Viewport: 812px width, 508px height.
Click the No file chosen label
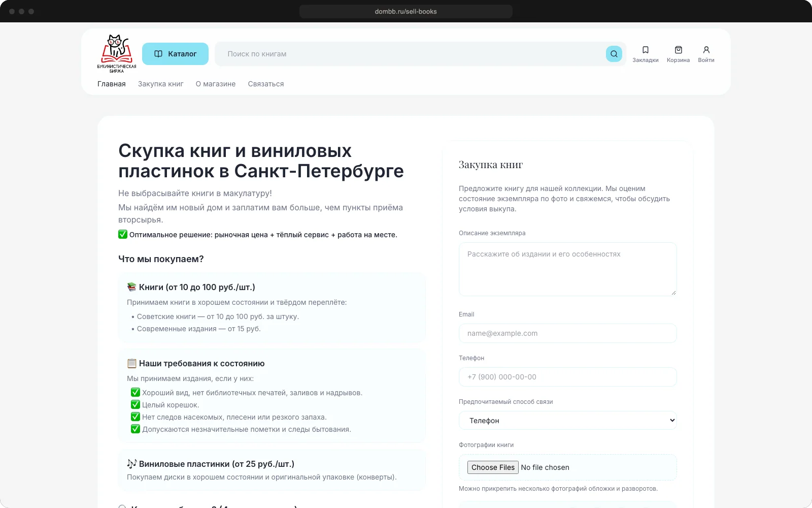[x=545, y=467]
